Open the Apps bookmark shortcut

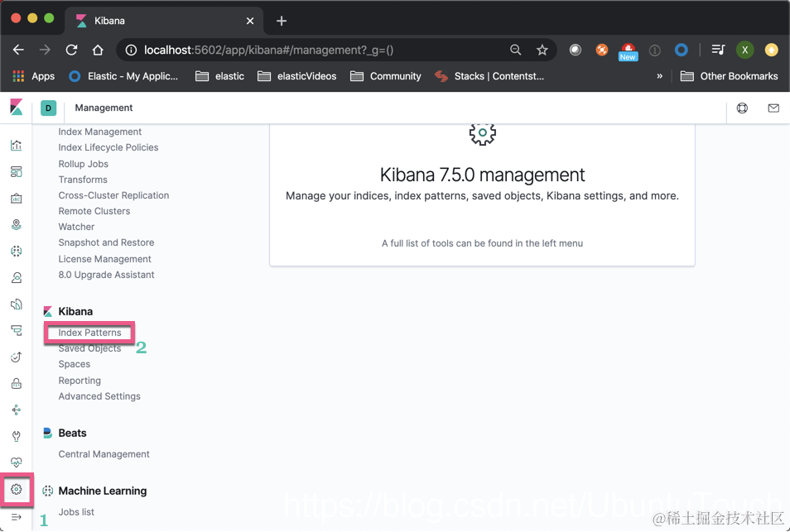(x=33, y=76)
